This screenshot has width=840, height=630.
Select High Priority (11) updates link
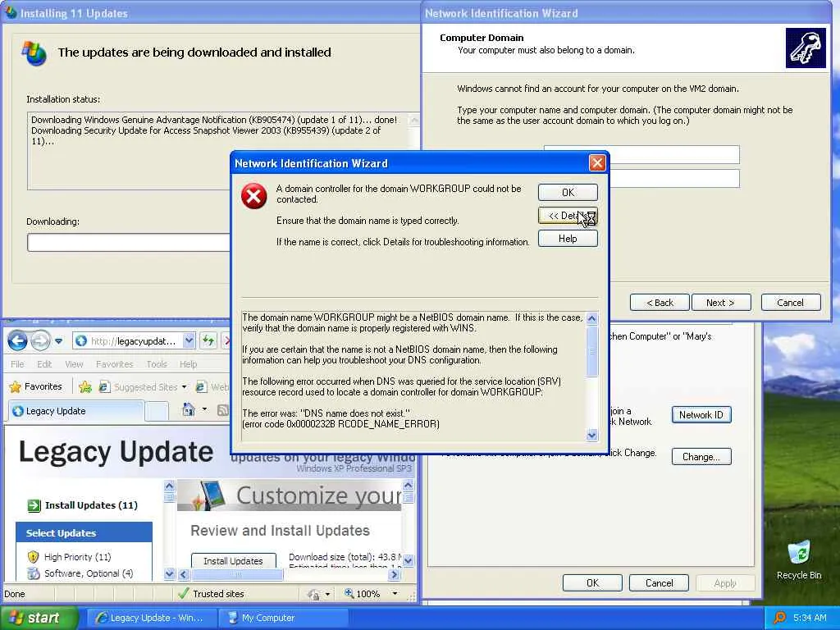(77, 557)
